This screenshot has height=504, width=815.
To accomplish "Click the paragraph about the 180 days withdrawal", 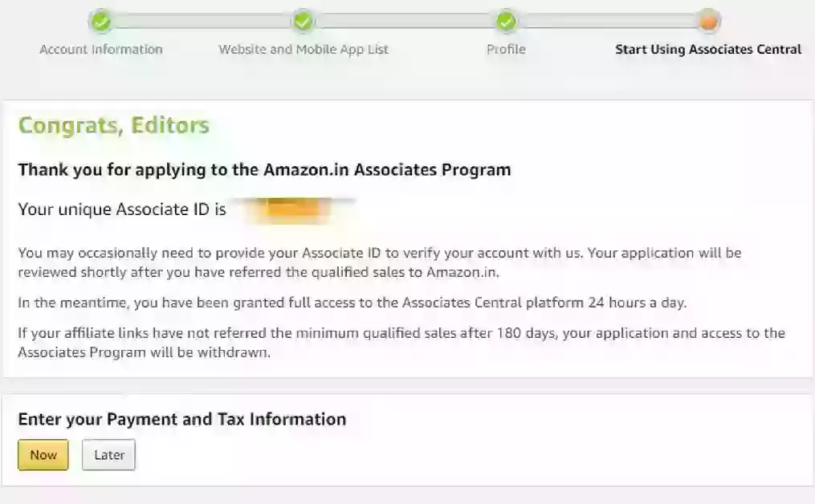I will pyautogui.click(x=401, y=343).
